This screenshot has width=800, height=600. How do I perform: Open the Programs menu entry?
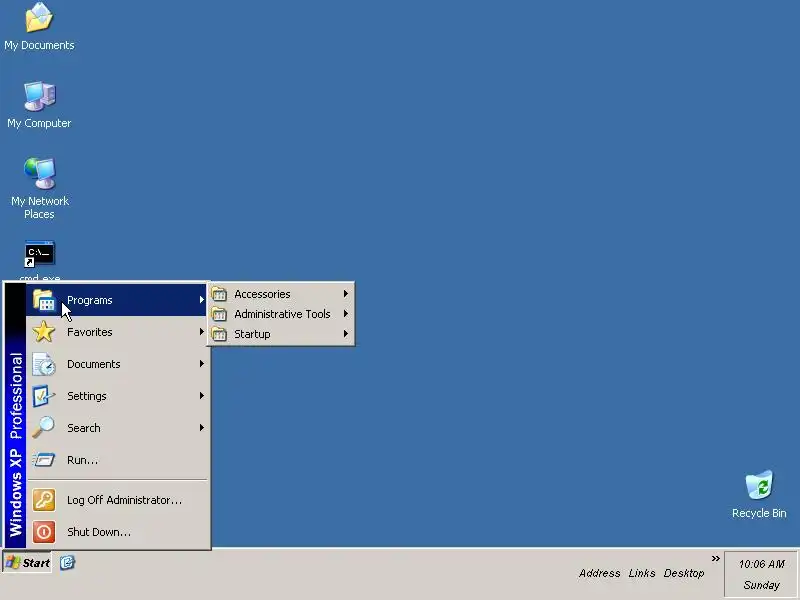[117, 300]
